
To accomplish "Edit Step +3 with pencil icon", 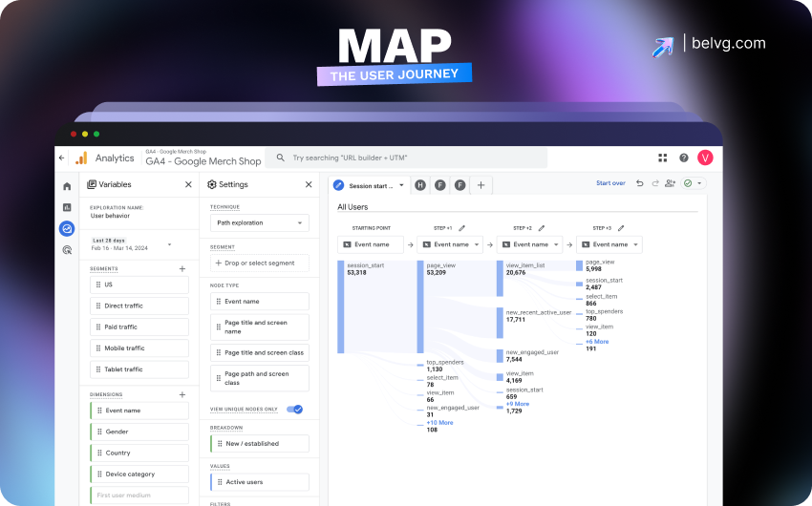I will tap(621, 228).
